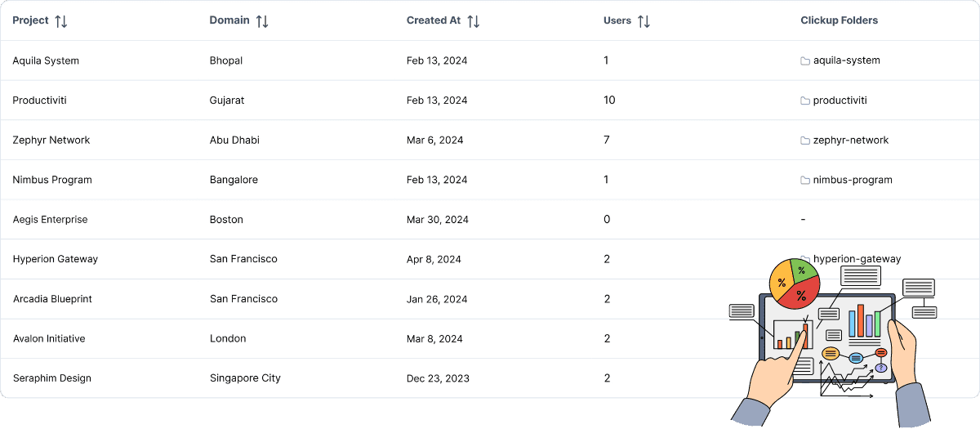Screen dimensions: 980x429
Task: Open the Productiviti project
Action: 40,101
